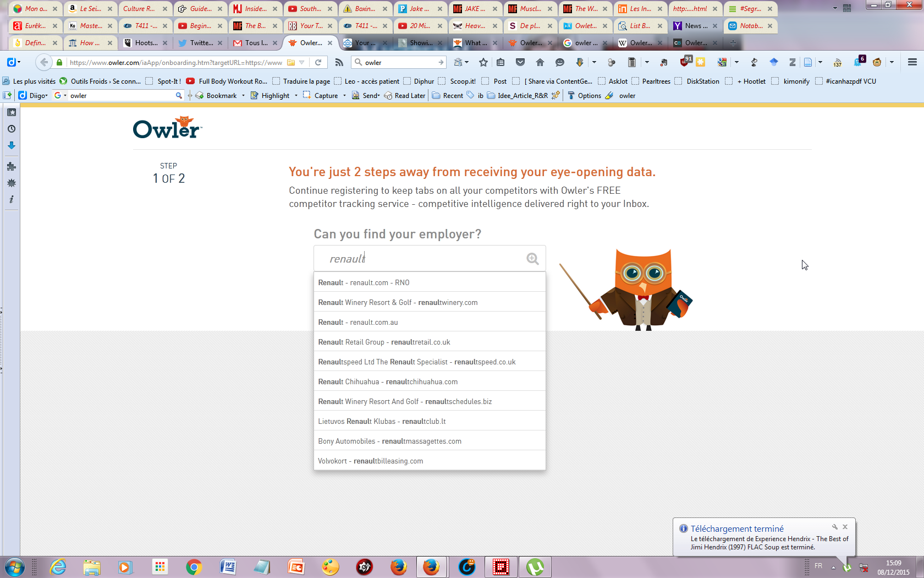Click the chat bubble toolbar icon
This screenshot has height=578, width=924.
560,62
